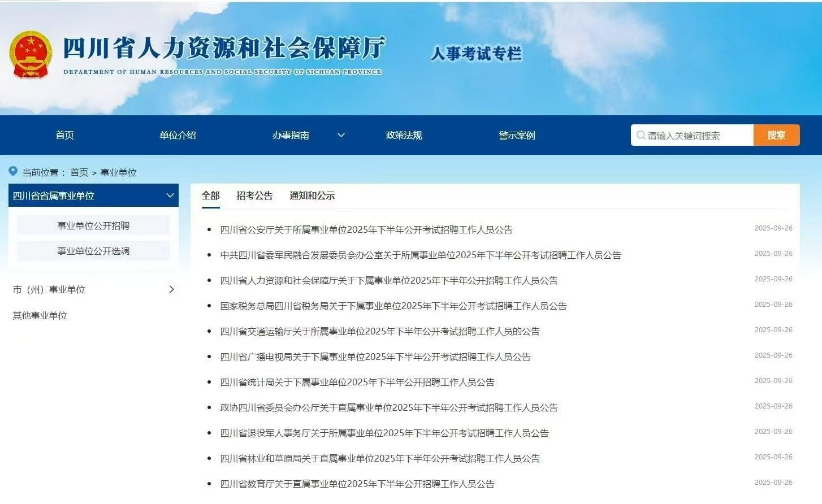Screen dimensions: 822x504
Task: Click the bullet next to 四川省统计局 announcement
Action: coord(210,383)
